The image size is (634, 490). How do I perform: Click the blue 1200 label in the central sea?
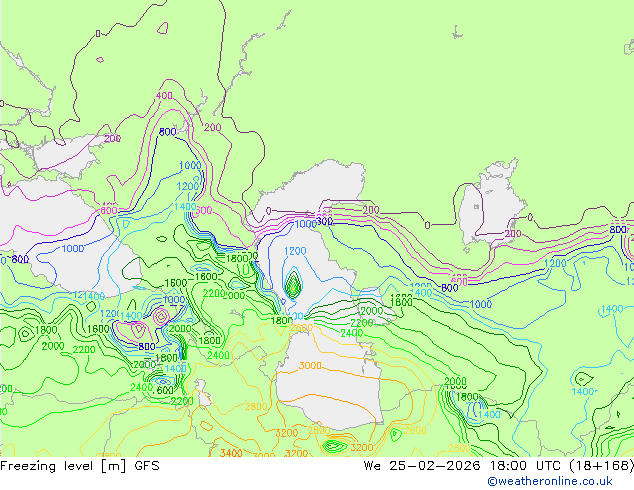(295, 251)
